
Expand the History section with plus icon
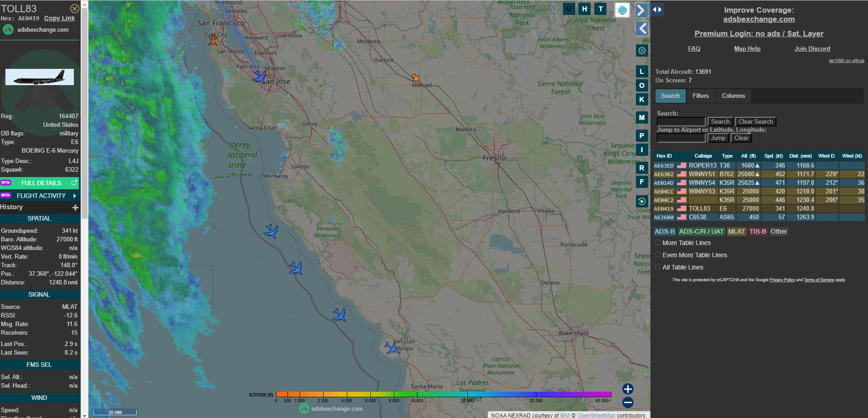[75, 207]
